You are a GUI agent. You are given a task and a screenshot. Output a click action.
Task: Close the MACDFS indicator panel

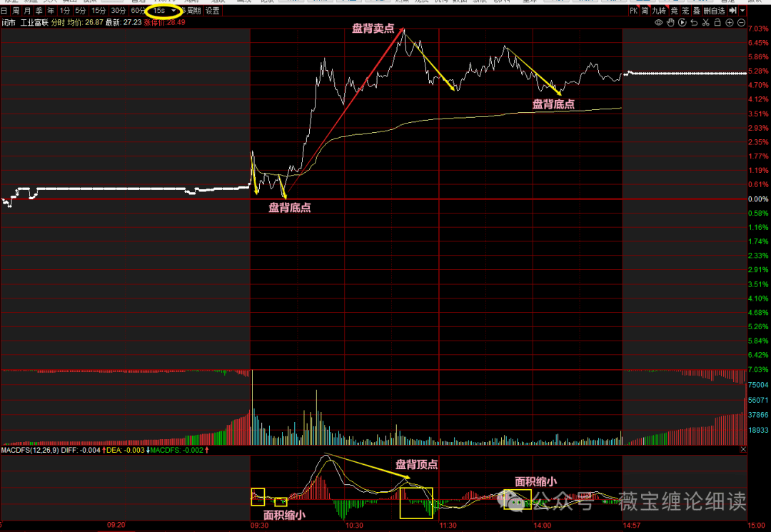[743, 449]
